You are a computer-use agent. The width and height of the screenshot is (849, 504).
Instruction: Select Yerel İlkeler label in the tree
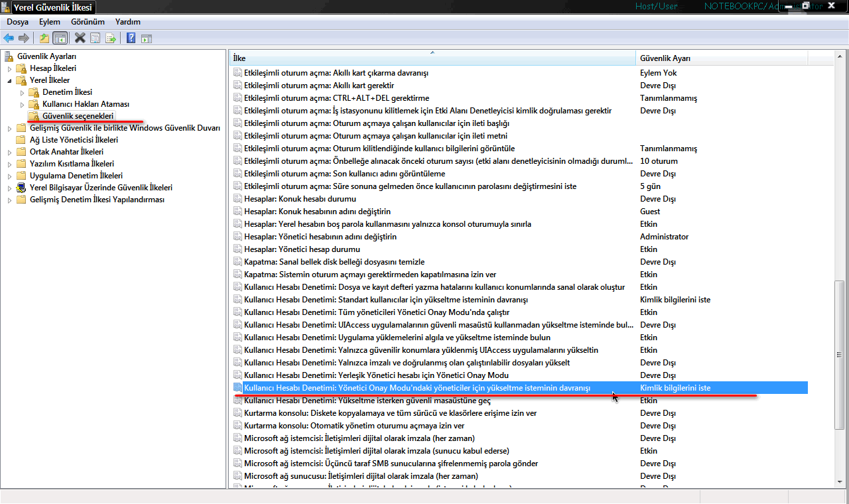coord(50,80)
